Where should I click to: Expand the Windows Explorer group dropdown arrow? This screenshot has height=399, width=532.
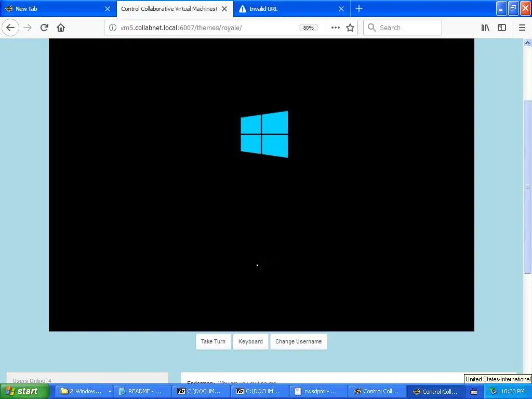[x=110, y=392]
